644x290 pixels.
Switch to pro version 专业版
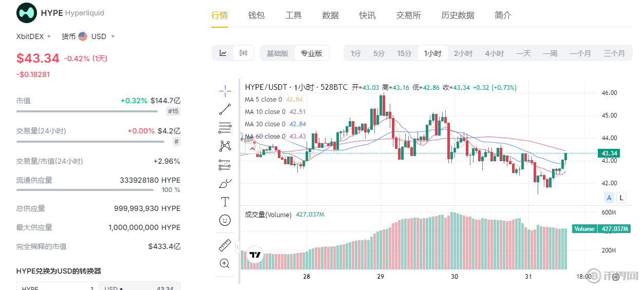311,53
